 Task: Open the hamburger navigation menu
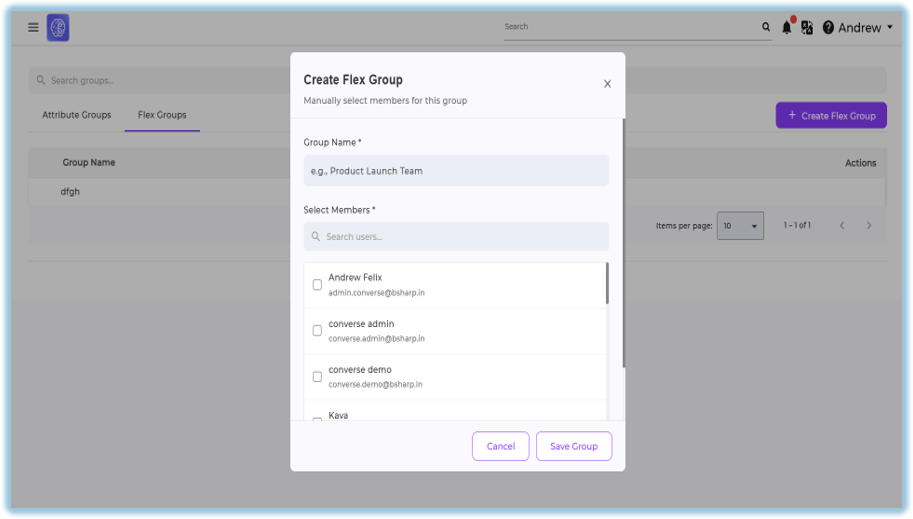pyautogui.click(x=33, y=27)
